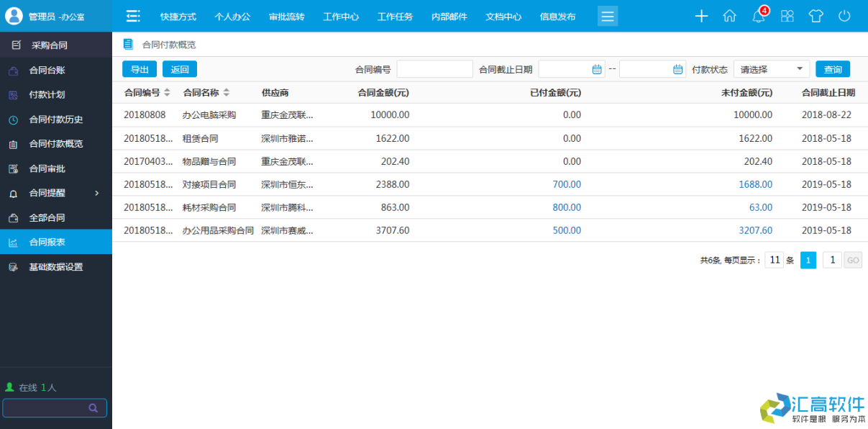Click the 导出 export button
Viewport: 868px width, 429px height.
pos(139,68)
